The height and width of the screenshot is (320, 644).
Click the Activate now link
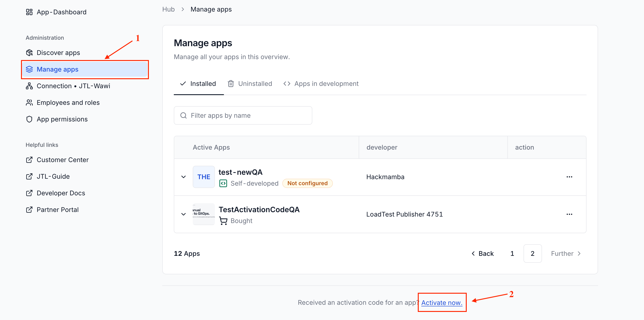(x=442, y=302)
